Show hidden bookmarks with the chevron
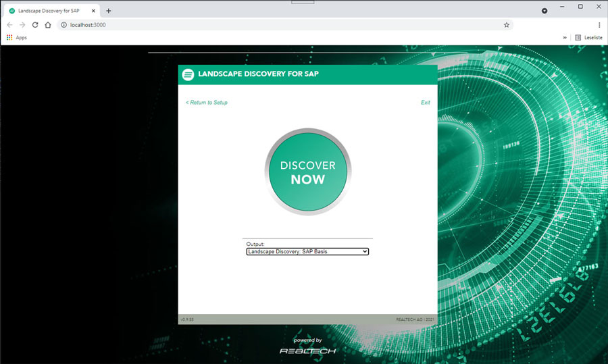Image resolution: width=608 pixels, height=364 pixels. tap(565, 38)
